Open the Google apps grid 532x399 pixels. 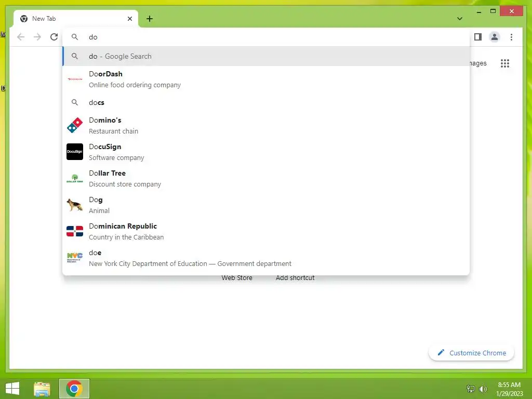point(505,63)
